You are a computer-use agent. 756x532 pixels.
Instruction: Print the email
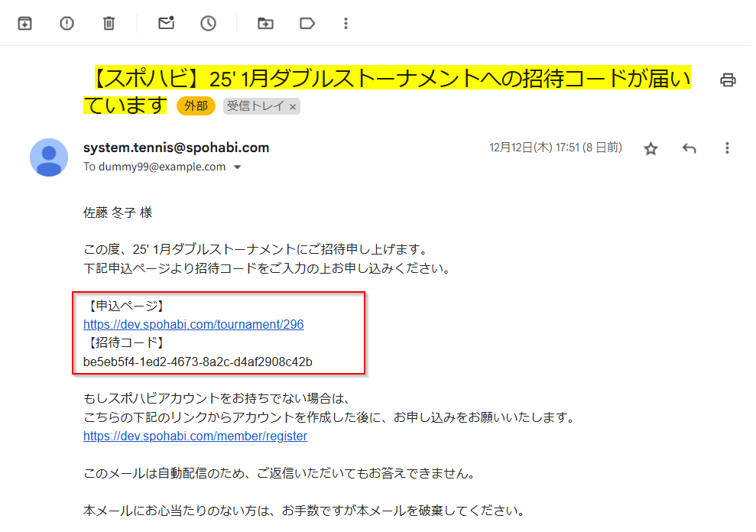[728, 79]
